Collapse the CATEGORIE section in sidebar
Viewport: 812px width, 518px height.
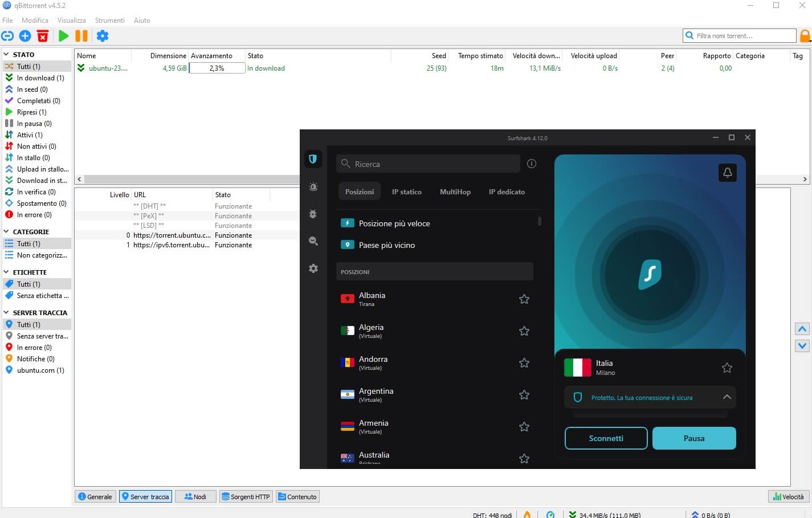click(x=6, y=232)
